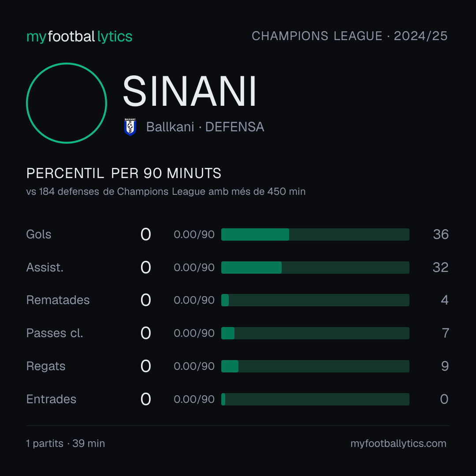This screenshot has height=476, width=476.
Task: Click the Gols percentile value 36
Action: click(441, 234)
